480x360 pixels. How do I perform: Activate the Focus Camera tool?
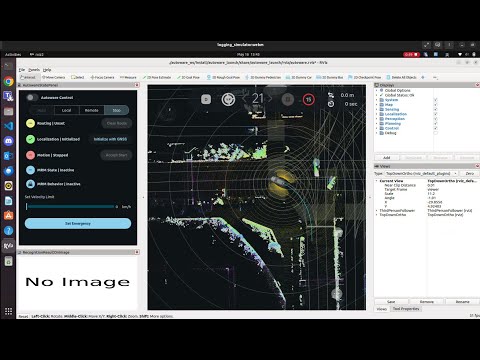(102, 77)
